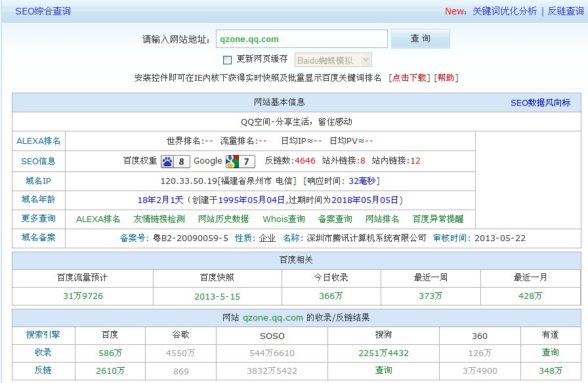Click the SEO信息 row label
This screenshot has width=588, height=383.
(x=38, y=162)
